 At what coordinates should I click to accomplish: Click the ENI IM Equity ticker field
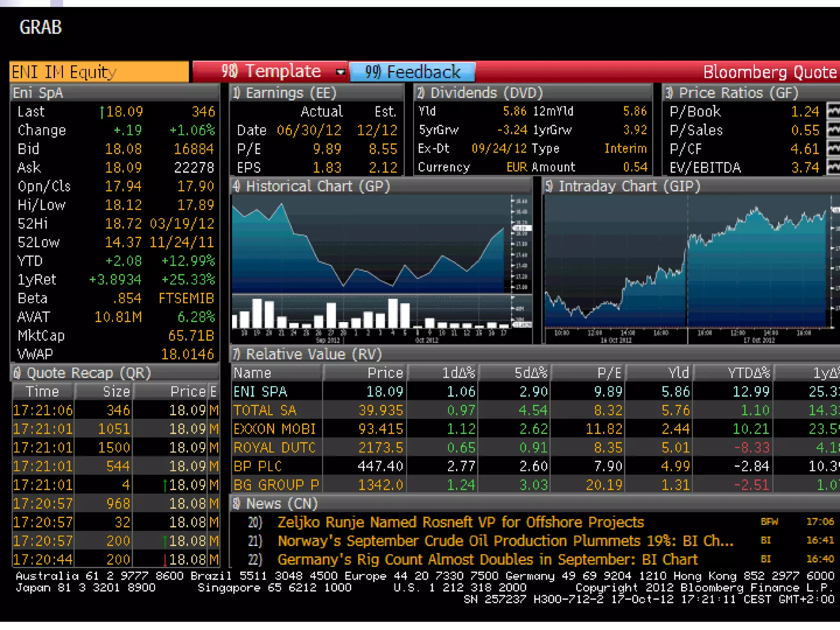(x=99, y=72)
